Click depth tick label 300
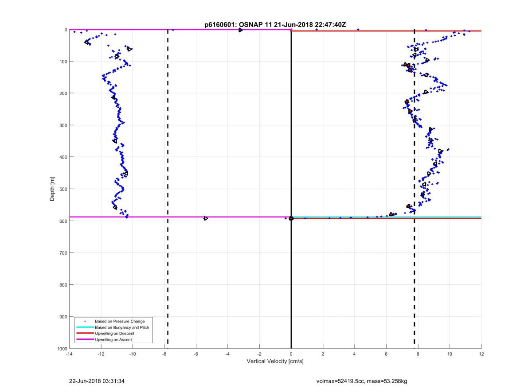 point(63,125)
